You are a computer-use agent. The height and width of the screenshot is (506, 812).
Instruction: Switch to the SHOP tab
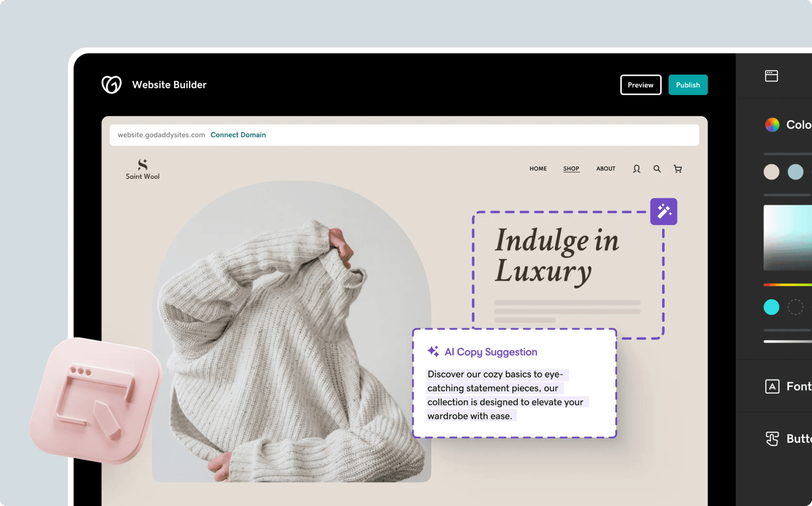point(571,168)
